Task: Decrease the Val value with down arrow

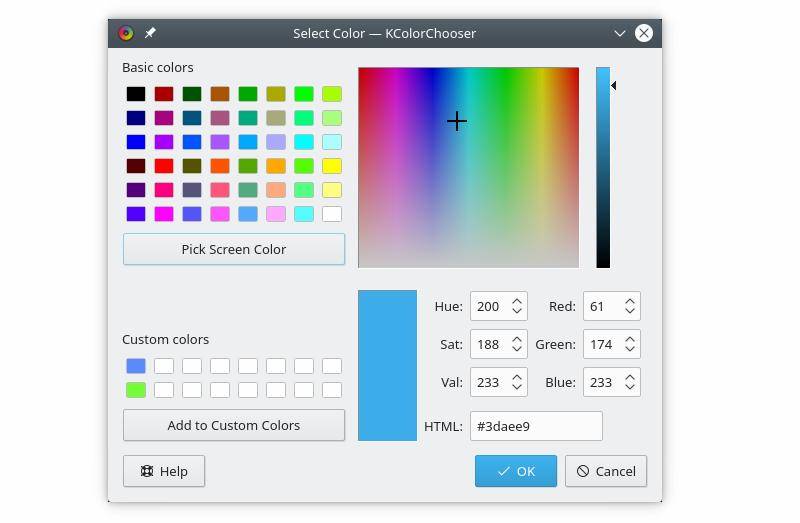Action: pos(517,387)
